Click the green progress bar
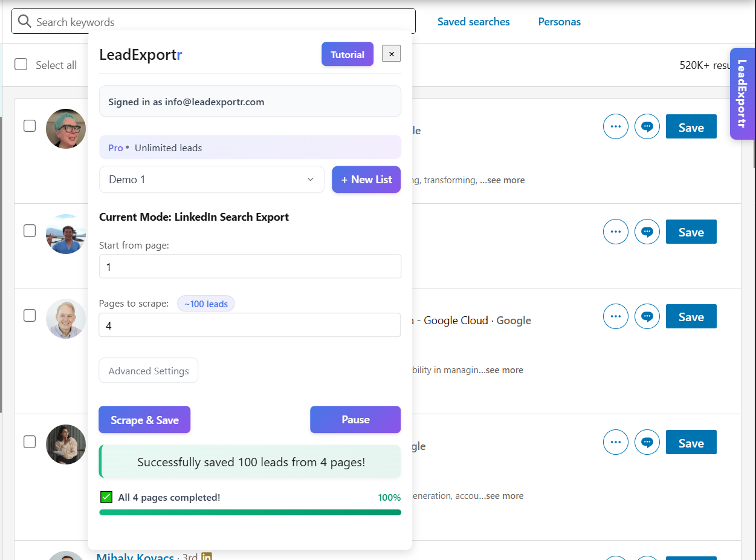 tap(250, 512)
